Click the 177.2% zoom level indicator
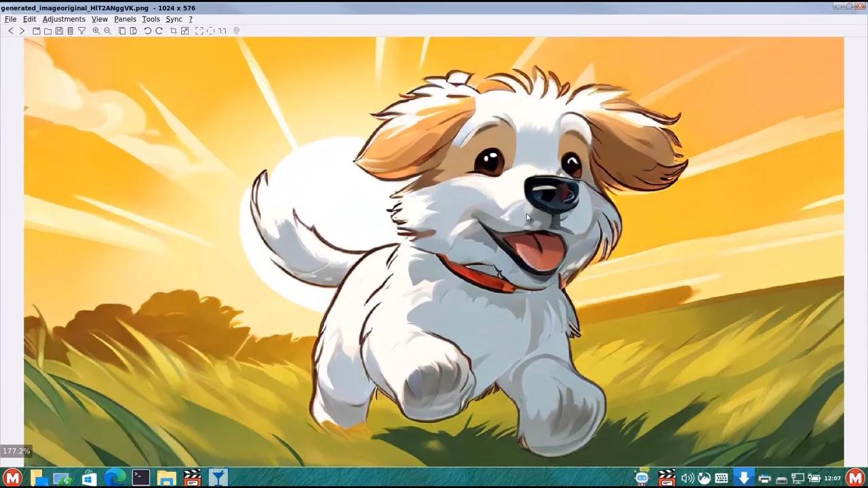 point(16,450)
